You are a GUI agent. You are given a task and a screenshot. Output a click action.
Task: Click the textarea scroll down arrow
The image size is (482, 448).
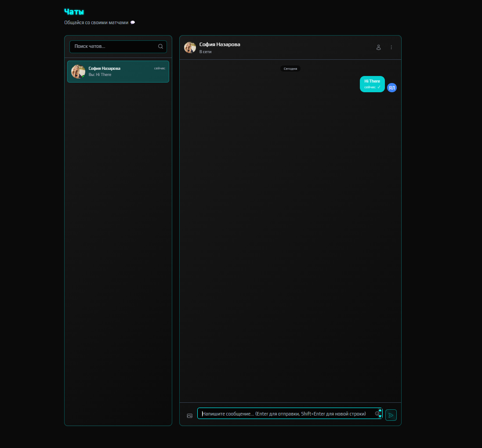[x=380, y=416]
